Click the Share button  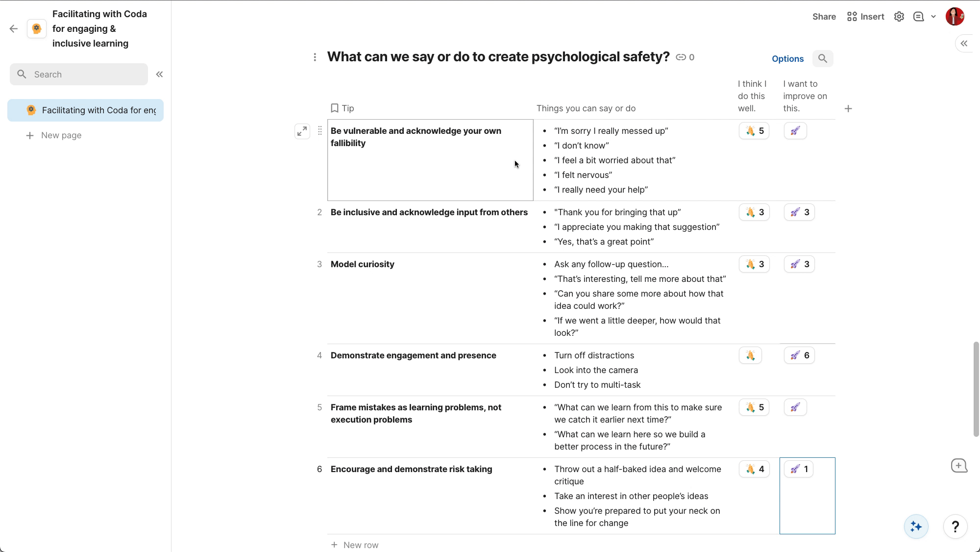(824, 17)
